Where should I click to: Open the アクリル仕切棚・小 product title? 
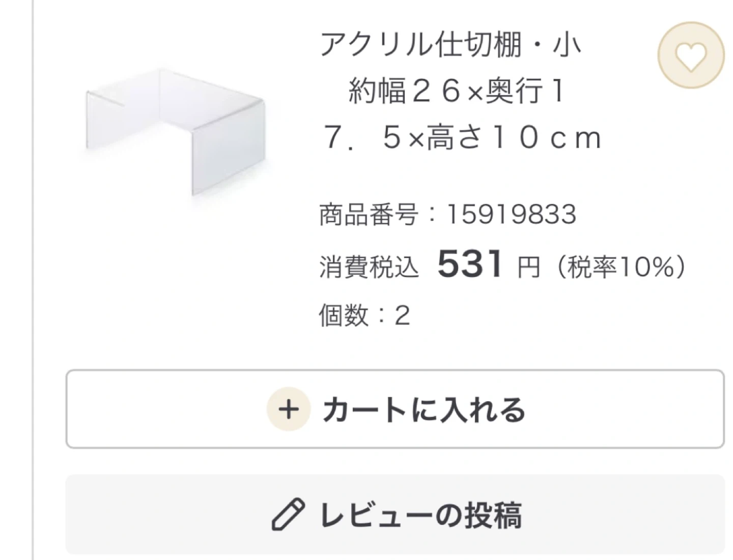coord(450,45)
